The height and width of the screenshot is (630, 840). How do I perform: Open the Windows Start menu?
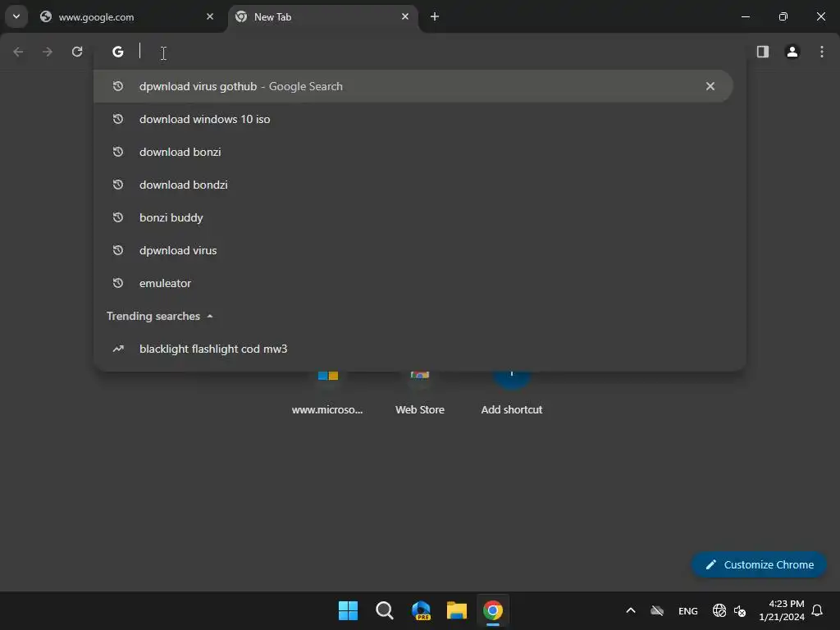(x=348, y=610)
